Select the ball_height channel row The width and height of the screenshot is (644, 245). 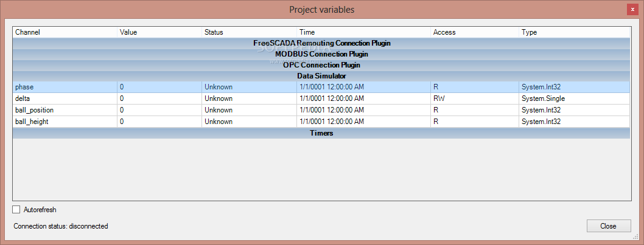click(321, 122)
